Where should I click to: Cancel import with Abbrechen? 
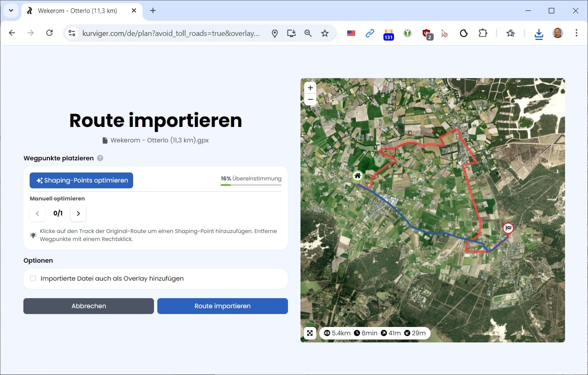88,306
